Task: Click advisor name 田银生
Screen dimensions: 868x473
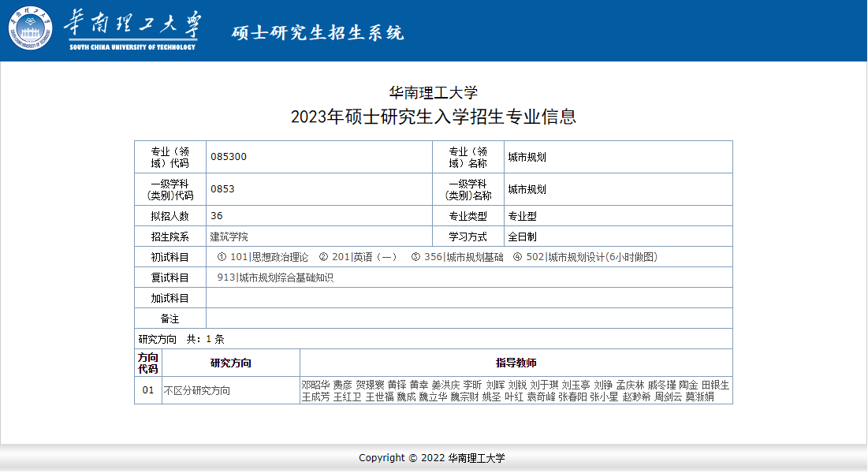Action: [x=715, y=385]
